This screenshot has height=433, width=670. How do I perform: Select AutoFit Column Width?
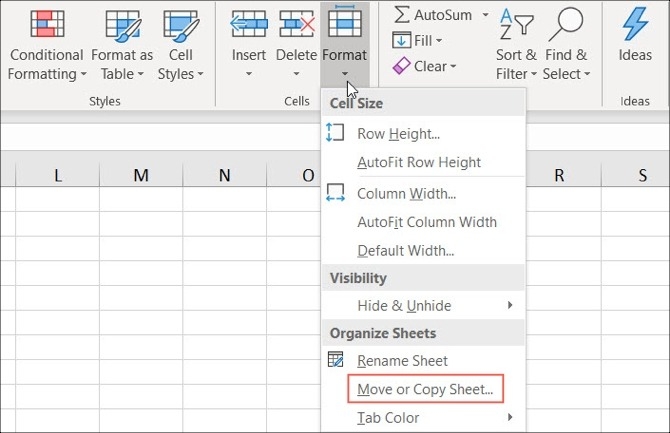427,222
